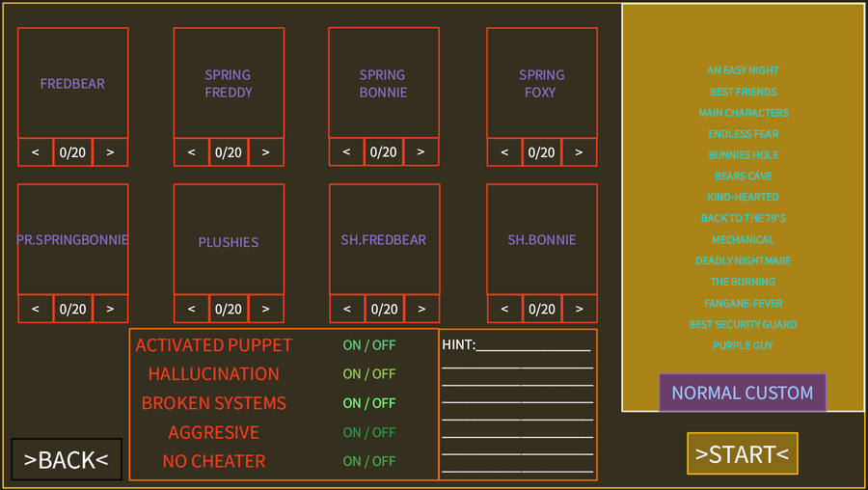868x490 pixels.
Task: Choose the An Easy Night preset
Action: pyautogui.click(x=743, y=70)
